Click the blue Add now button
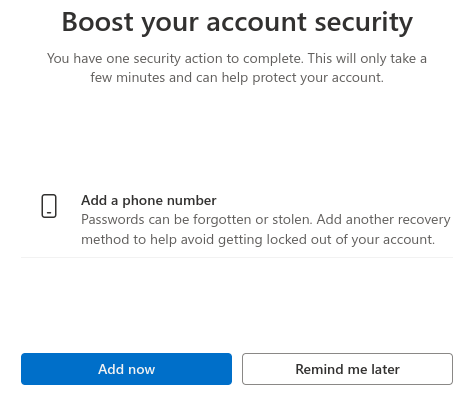Viewport: 473px width, 396px height. (x=126, y=369)
